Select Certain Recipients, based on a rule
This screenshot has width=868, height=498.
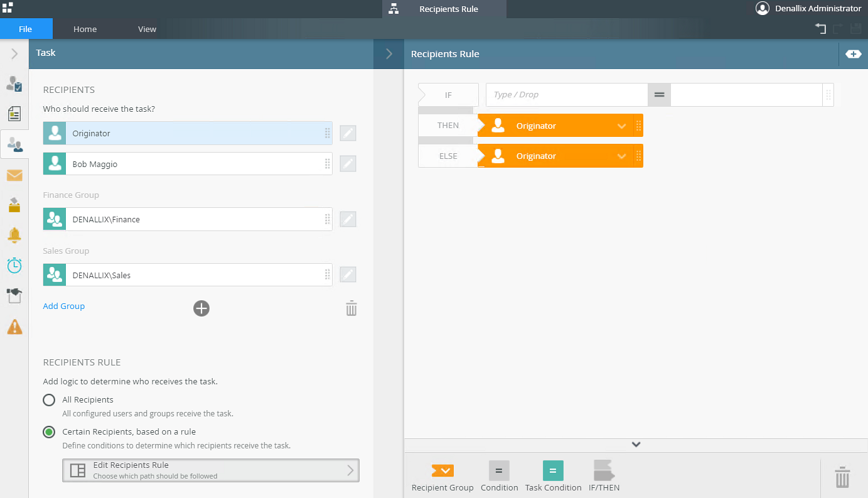pos(49,432)
